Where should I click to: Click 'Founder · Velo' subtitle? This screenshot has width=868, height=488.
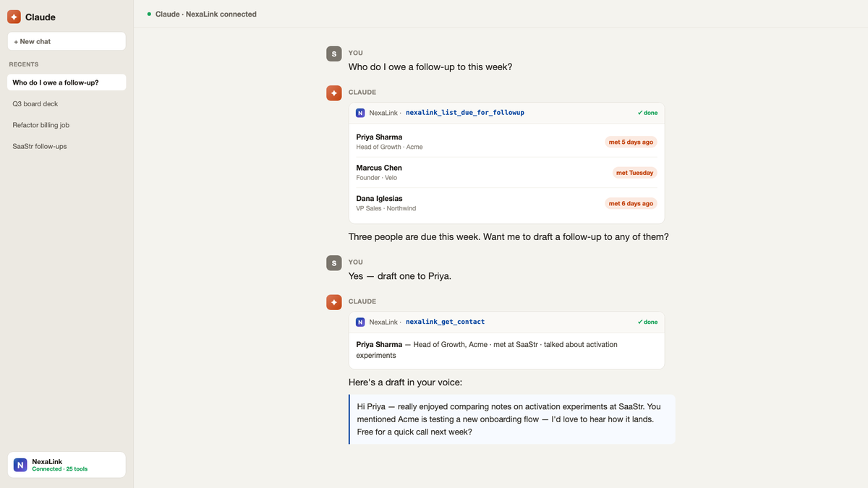click(x=376, y=178)
